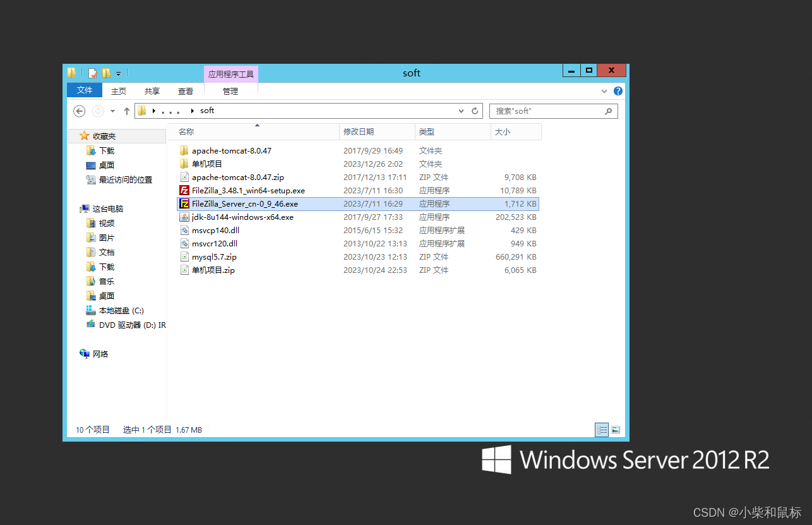812x525 pixels.
Task: Open the recent locations dropdown arrow
Action: click(x=113, y=111)
